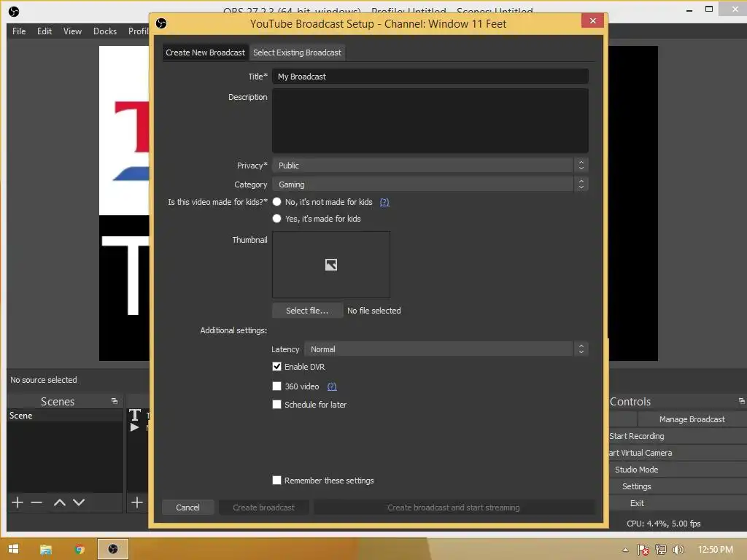747x560 pixels.
Task: Open the Action Center flag icon in the tray
Action: pyautogui.click(x=643, y=550)
